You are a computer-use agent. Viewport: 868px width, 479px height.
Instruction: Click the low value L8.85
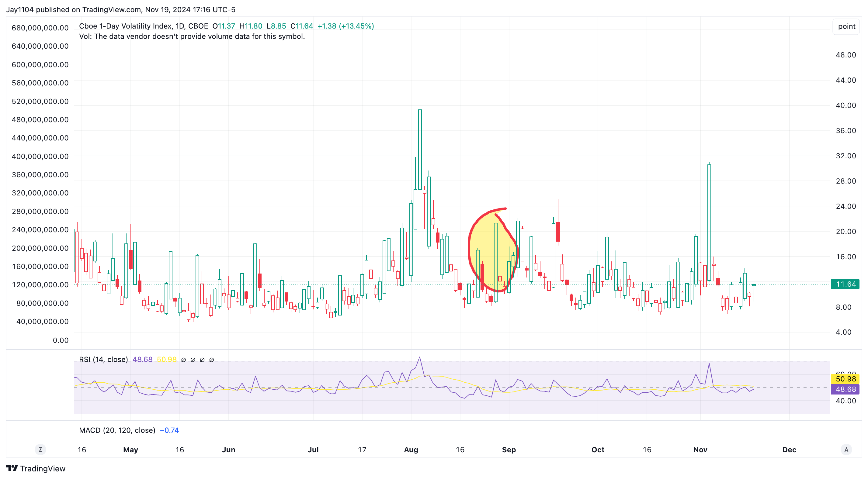[x=276, y=26]
